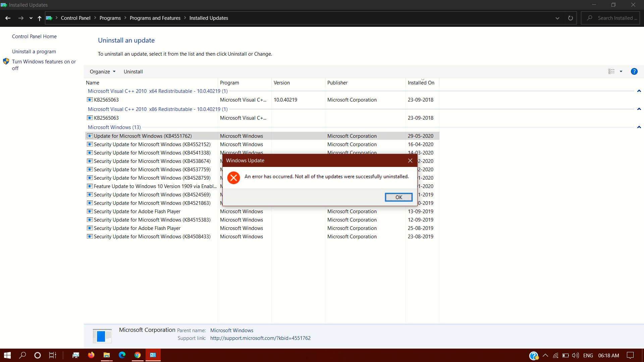Select Security Update KB4524569
The height and width of the screenshot is (362, 644).
point(152,195)
